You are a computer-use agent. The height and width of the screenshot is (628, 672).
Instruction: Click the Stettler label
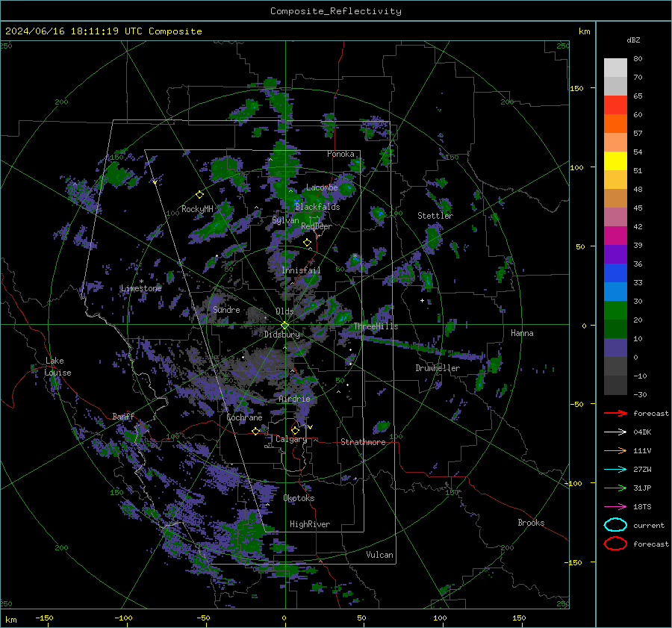point(435,216)
